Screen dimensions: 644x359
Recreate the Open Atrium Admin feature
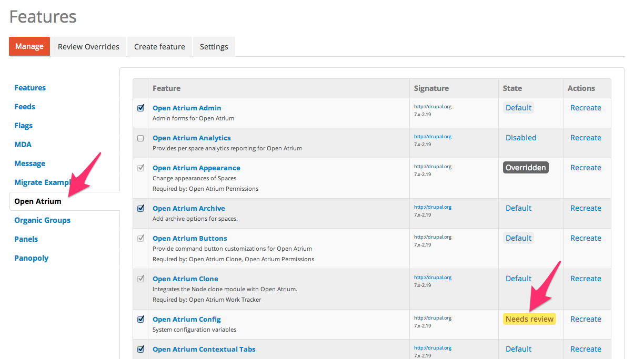(x=586, y=108)
